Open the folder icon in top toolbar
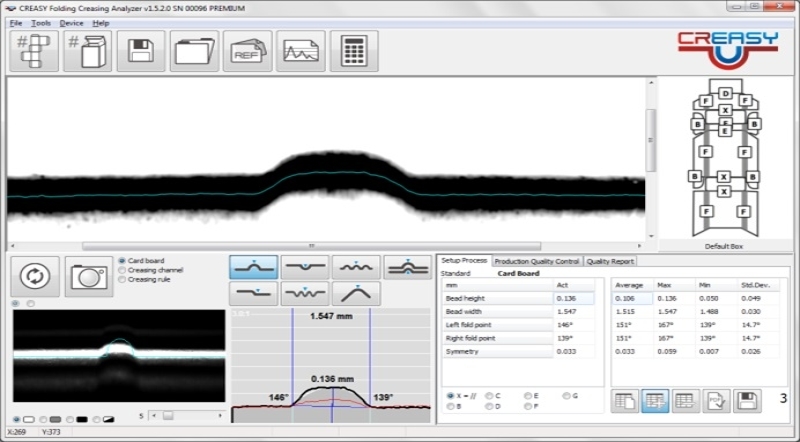 click(194, 51)
